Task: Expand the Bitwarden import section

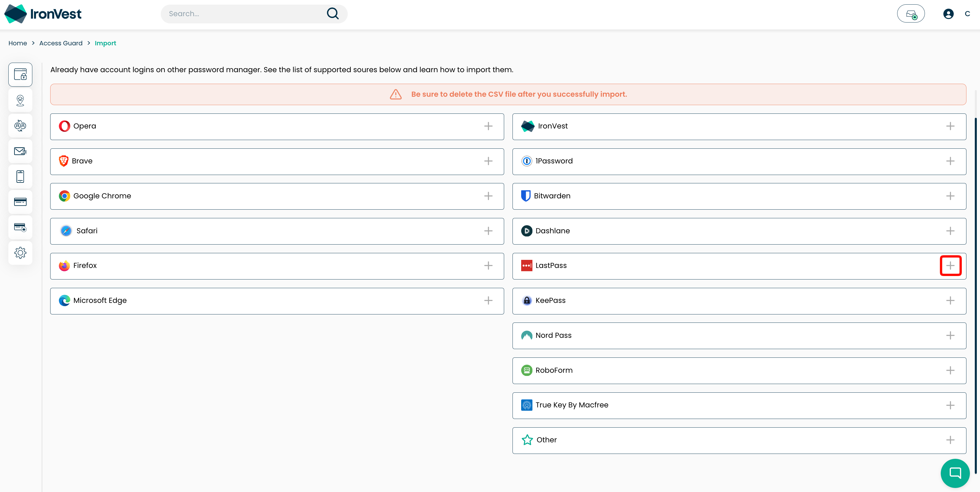Action: [950, 196]
